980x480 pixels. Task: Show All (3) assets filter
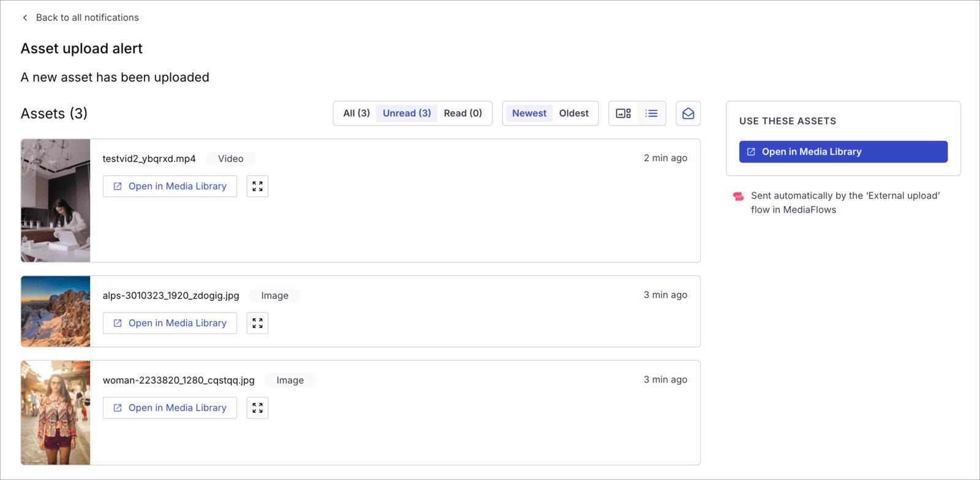coord(356,113)
